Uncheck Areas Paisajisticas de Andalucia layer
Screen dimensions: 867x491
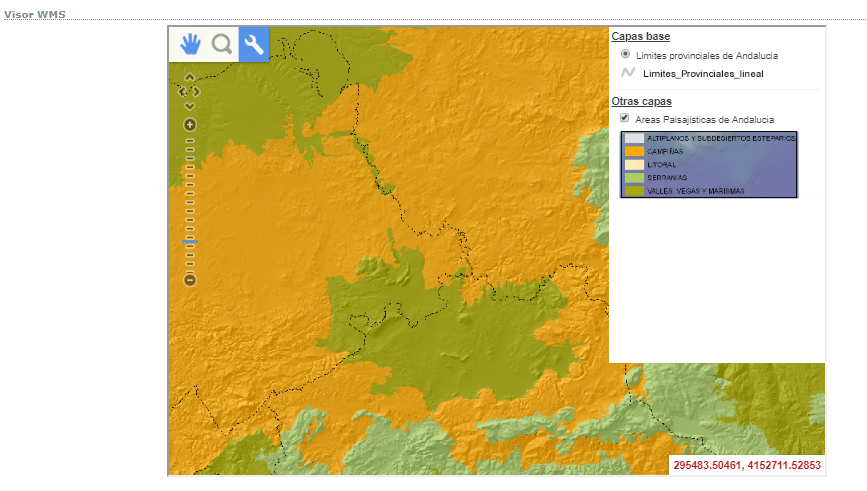click(626, 118)
